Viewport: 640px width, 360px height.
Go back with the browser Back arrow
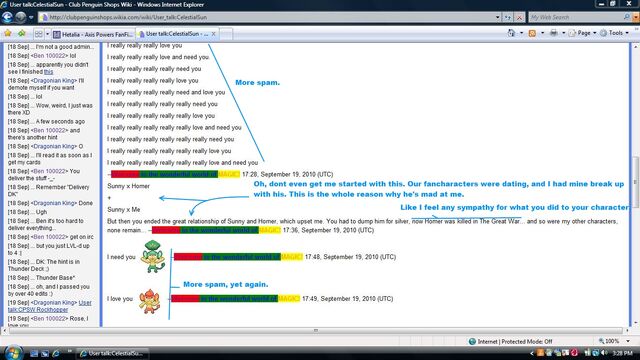(7, 17)
